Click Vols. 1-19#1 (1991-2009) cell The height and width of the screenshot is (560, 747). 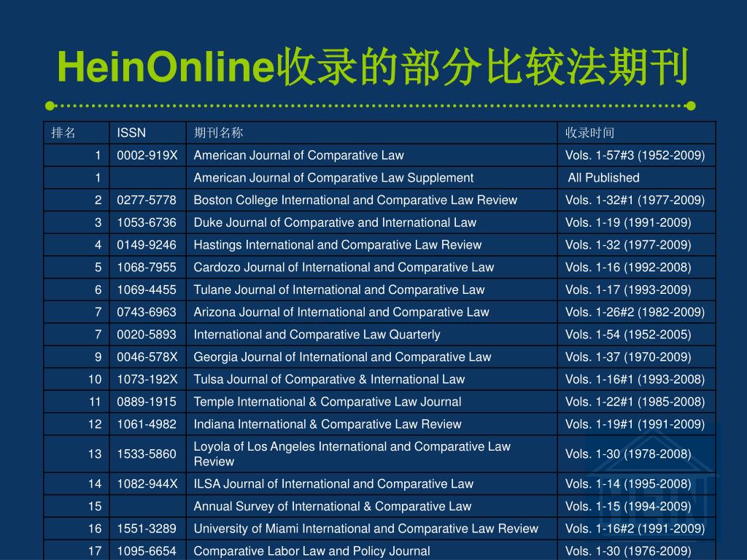point(635,424)
